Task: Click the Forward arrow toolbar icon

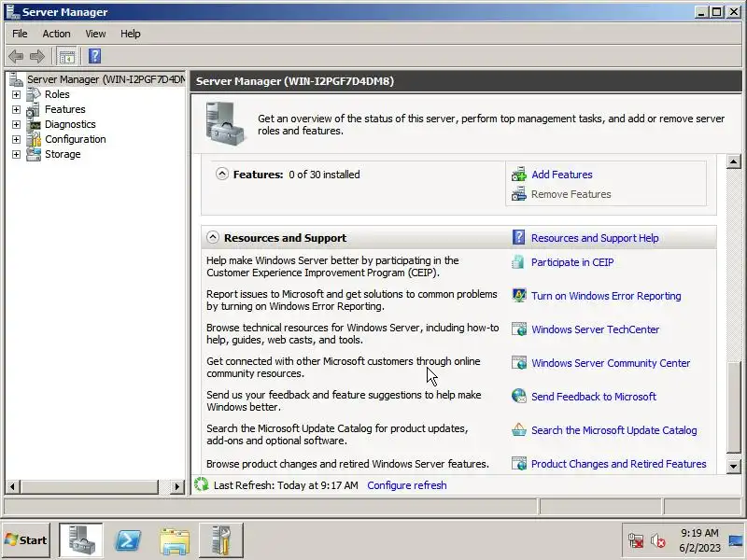Action: (37, 56)
